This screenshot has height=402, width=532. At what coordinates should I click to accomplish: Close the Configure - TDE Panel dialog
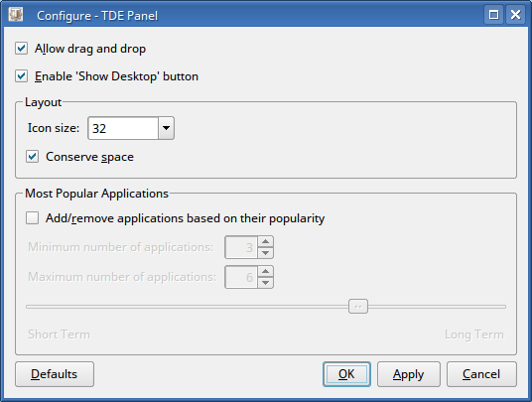coord(516,15)
